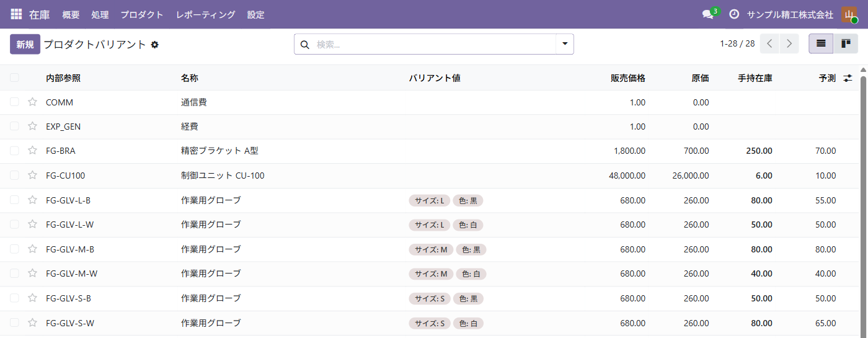Image resolution: width=868 pixels, height=338 pixels.
Task: Star the FG-GLV-M-B row as favorite
Action: point(32,249)
